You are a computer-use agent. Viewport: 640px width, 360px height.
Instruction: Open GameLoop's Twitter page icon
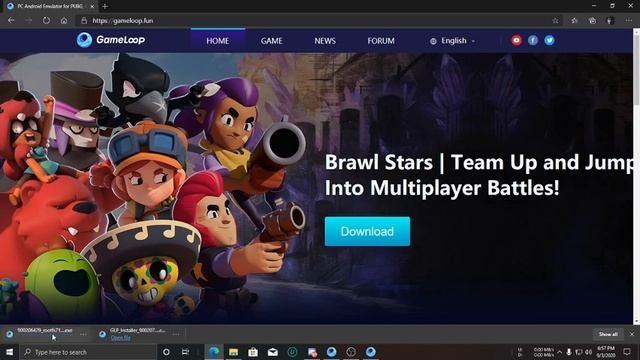[x=549, y=40]
